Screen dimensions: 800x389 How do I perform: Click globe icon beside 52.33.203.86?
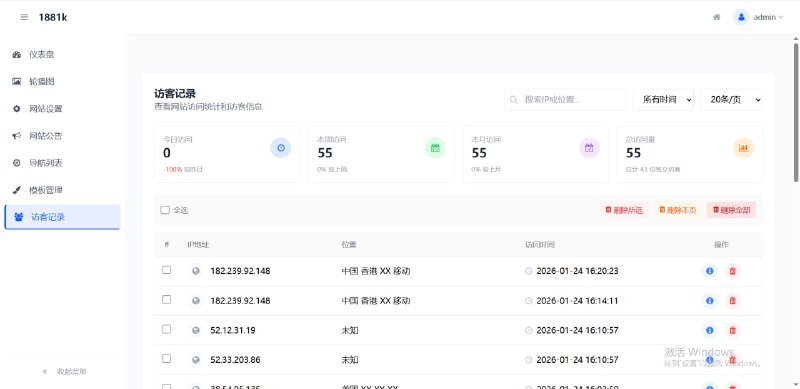click(195, 360)
